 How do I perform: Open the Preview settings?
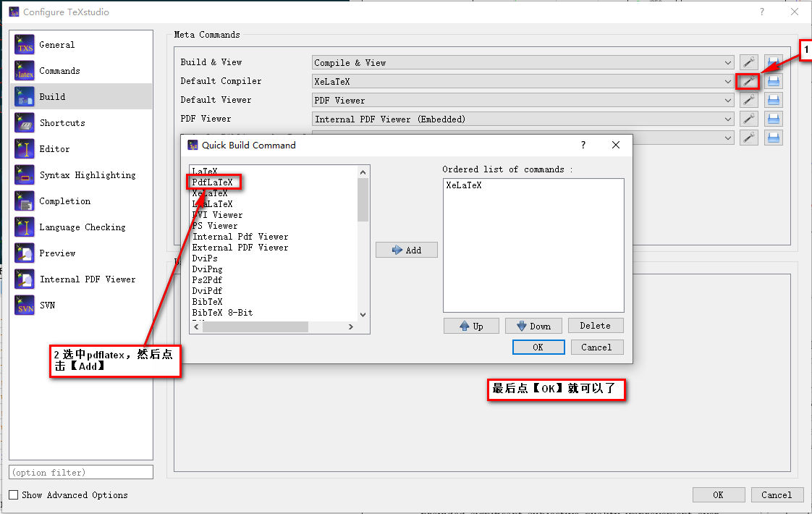click(57, 253)
